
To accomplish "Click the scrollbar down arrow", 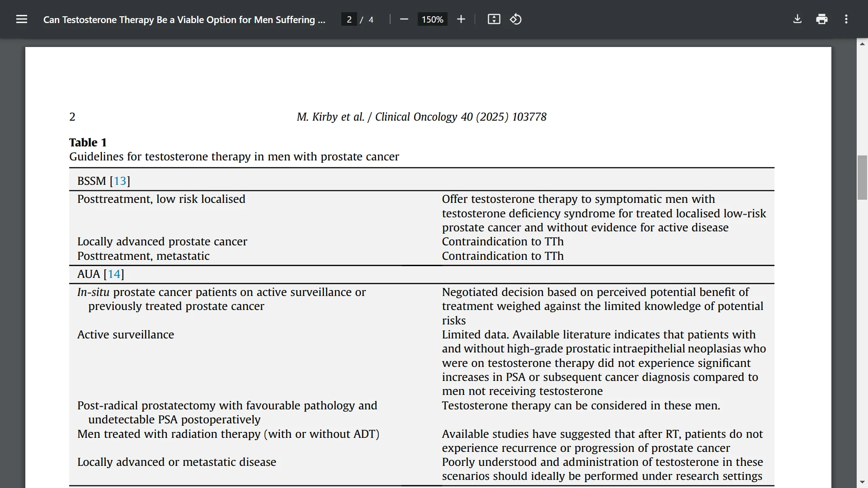I will point(862,482).
